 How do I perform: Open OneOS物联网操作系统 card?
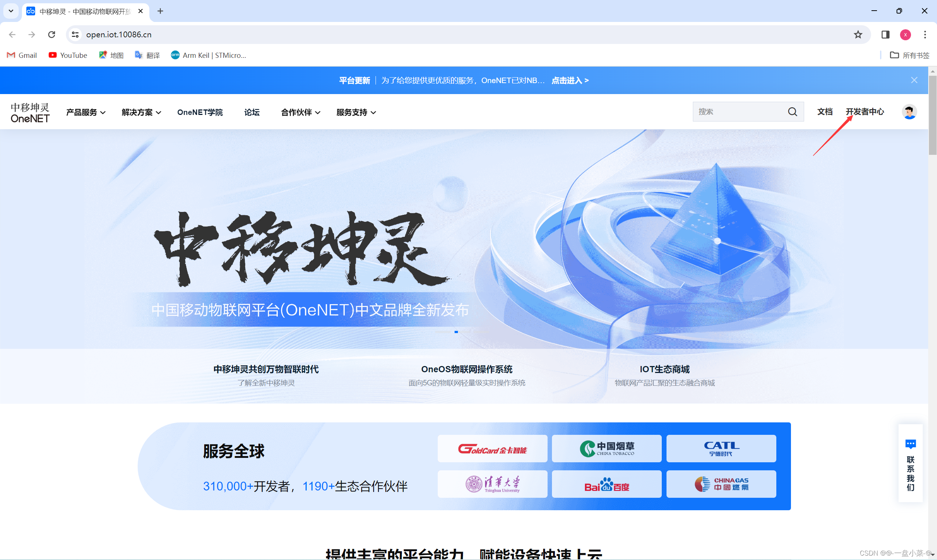(467, 375)
